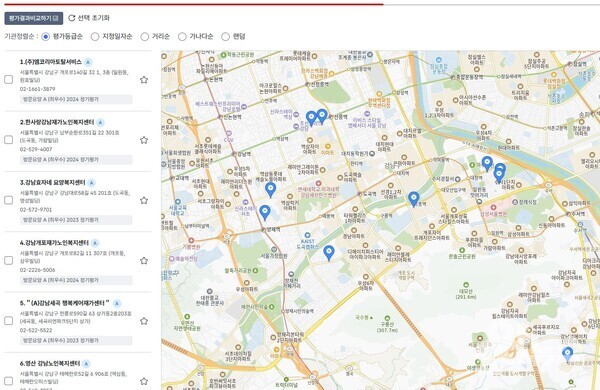Click A badge next to 강남효자네 요양복지센터
600x390 pixels.
coord(91,183)
